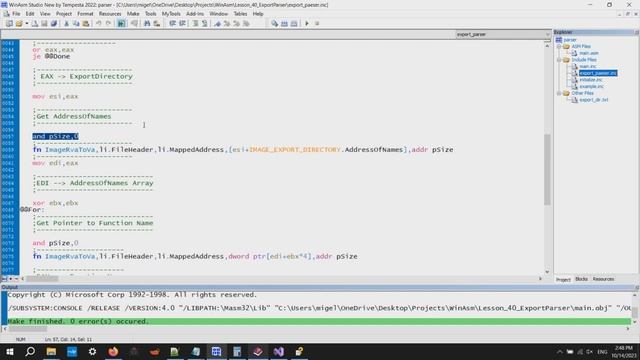Click the Assemble toolbar icon
This screenshot has height=360, width=640.
[x=274, y=24]
